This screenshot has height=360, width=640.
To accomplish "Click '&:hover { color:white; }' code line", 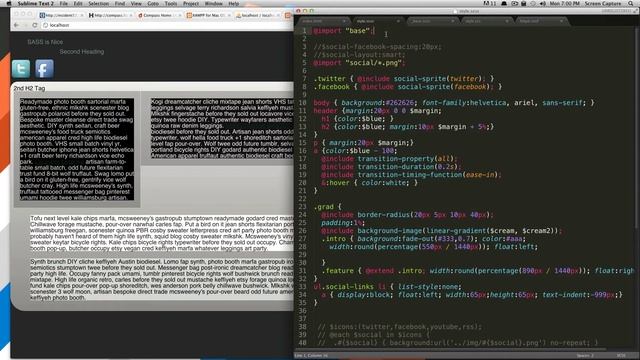I will [369, 183].
